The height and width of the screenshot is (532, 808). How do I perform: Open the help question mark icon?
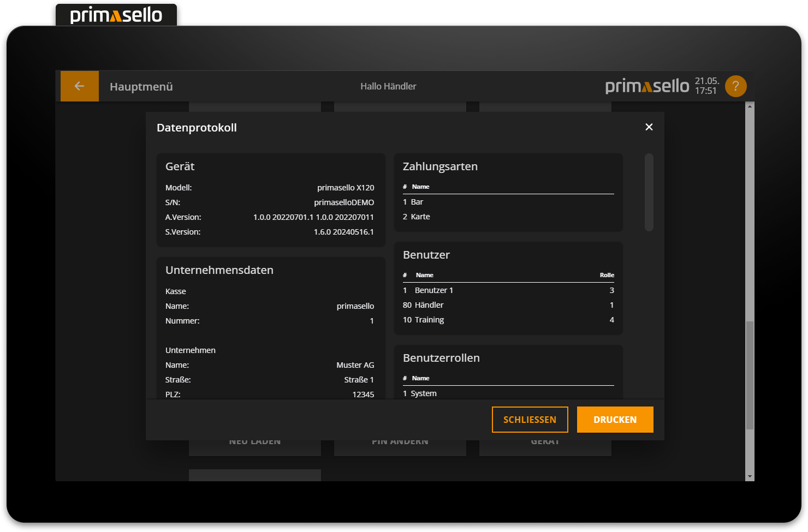click(x=735, y=86)
